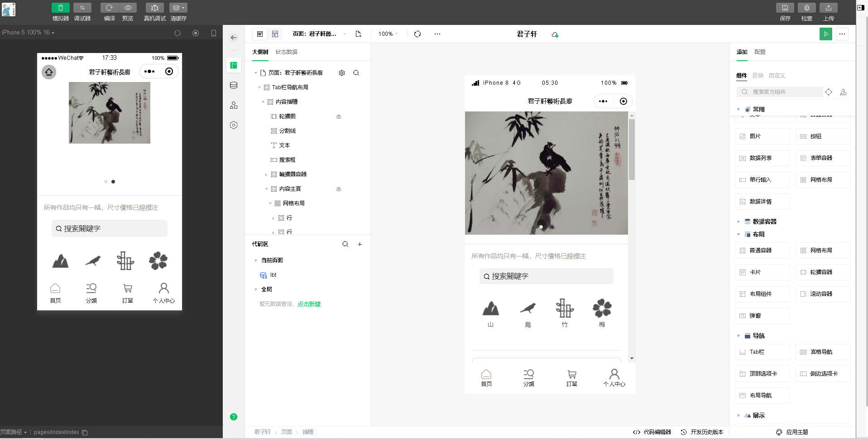Select the 搜索框 tree item
This screenshot has width=868, height=439.
pyautogui.click(x=287, y=160)
